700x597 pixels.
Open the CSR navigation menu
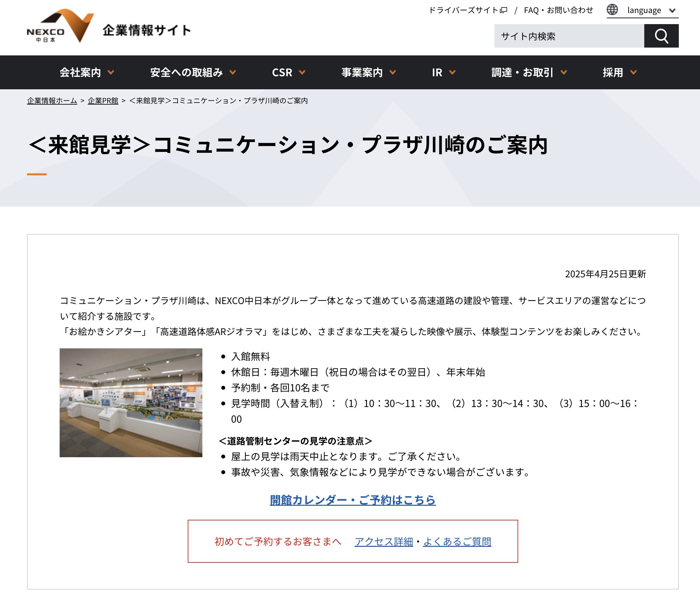coord(288,72)
